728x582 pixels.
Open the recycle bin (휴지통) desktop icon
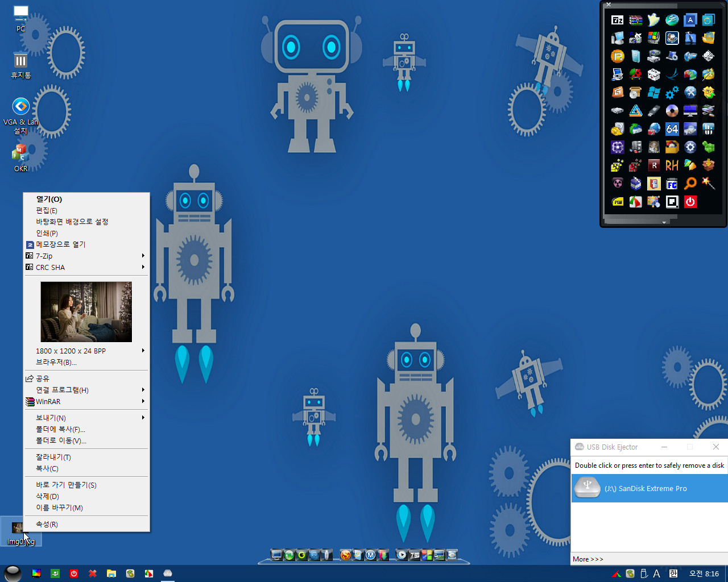[21, 64]
